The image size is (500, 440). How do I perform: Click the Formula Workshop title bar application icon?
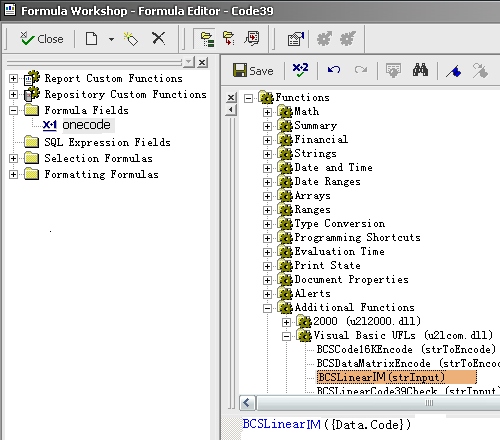pos(10,10)
